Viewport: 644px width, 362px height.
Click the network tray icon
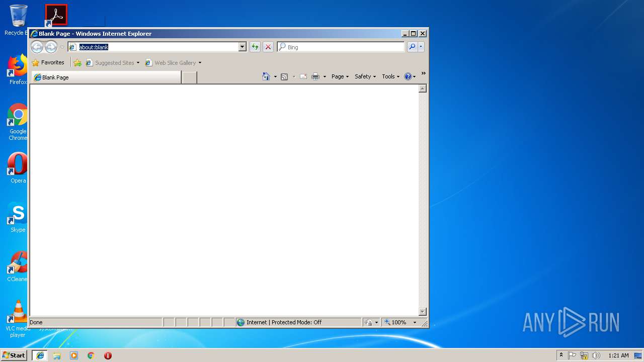pyautogui.click(x=584, y=355)
